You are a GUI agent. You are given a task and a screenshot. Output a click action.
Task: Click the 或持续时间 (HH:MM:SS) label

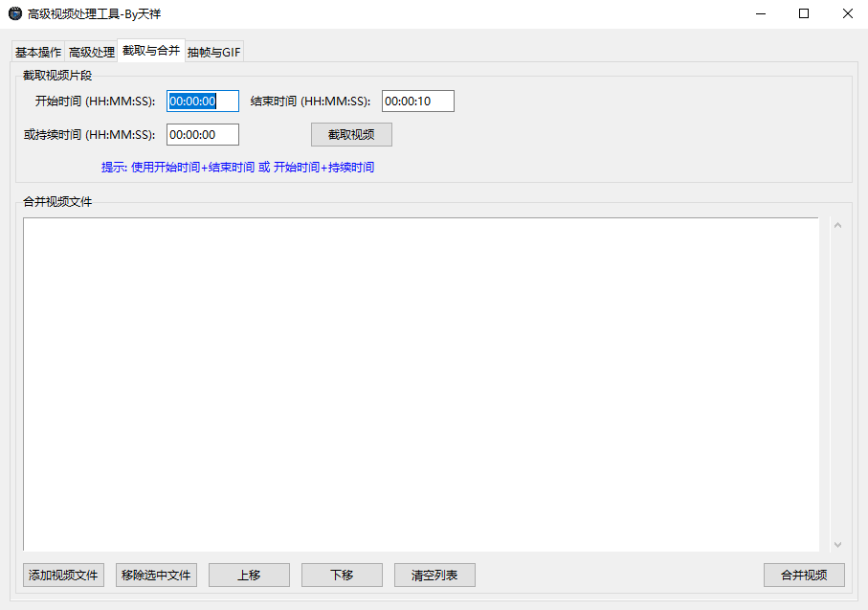point(89,135)
